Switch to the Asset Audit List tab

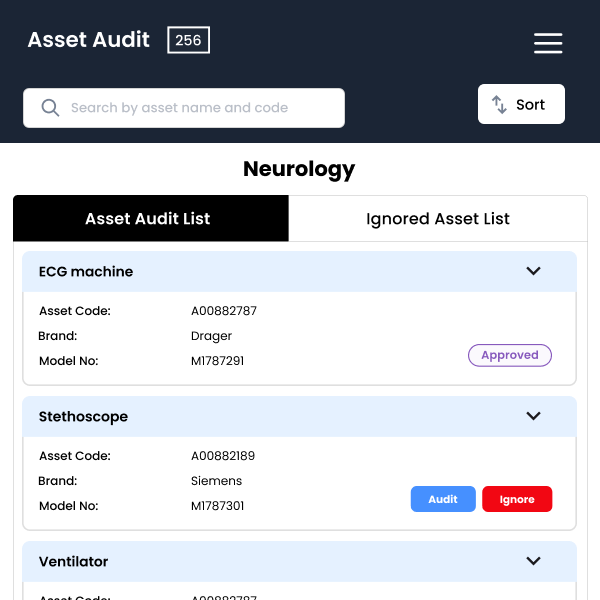151,219
